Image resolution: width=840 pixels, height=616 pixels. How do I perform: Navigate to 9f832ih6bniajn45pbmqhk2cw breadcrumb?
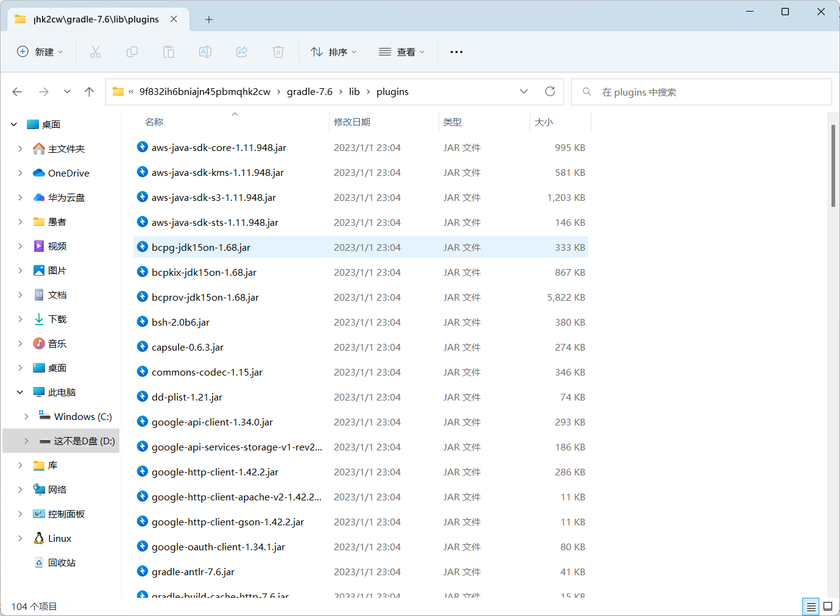point(205,91)
